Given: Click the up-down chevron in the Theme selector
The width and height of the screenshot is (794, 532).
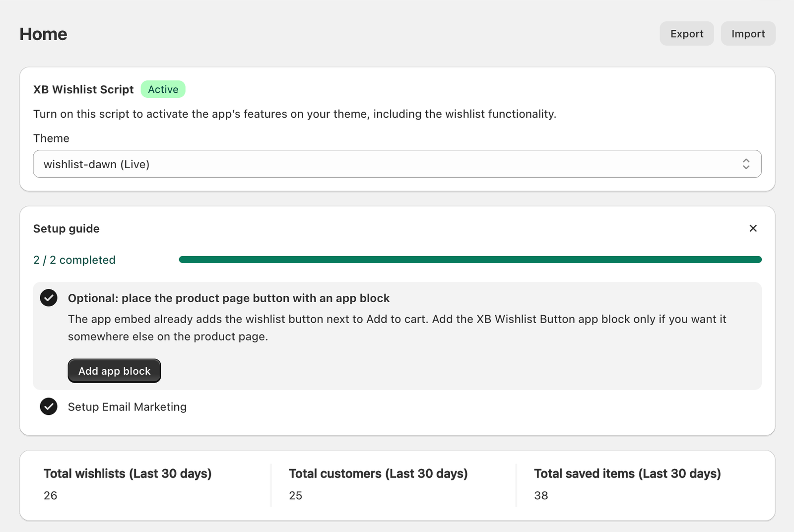Looking at the screenshot, I should 746,164.
